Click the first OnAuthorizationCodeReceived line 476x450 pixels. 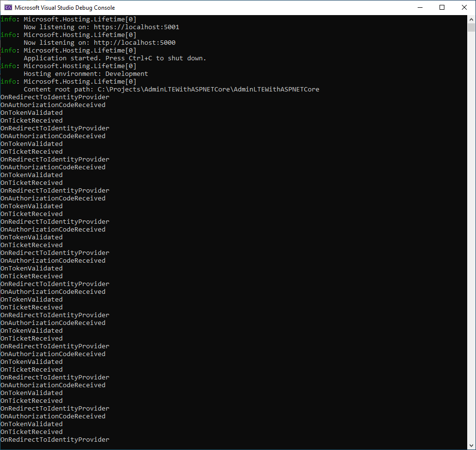pyautogui.click(x=53, y=105)
